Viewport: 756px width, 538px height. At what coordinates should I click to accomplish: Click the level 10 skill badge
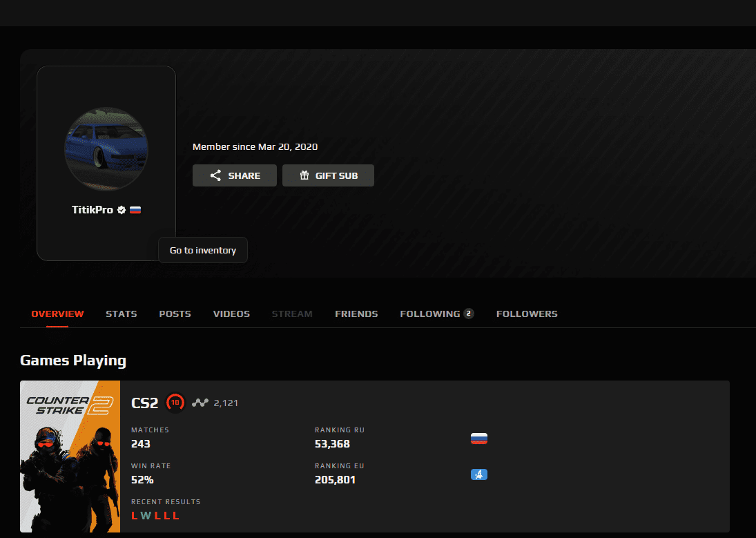point(175,402)
